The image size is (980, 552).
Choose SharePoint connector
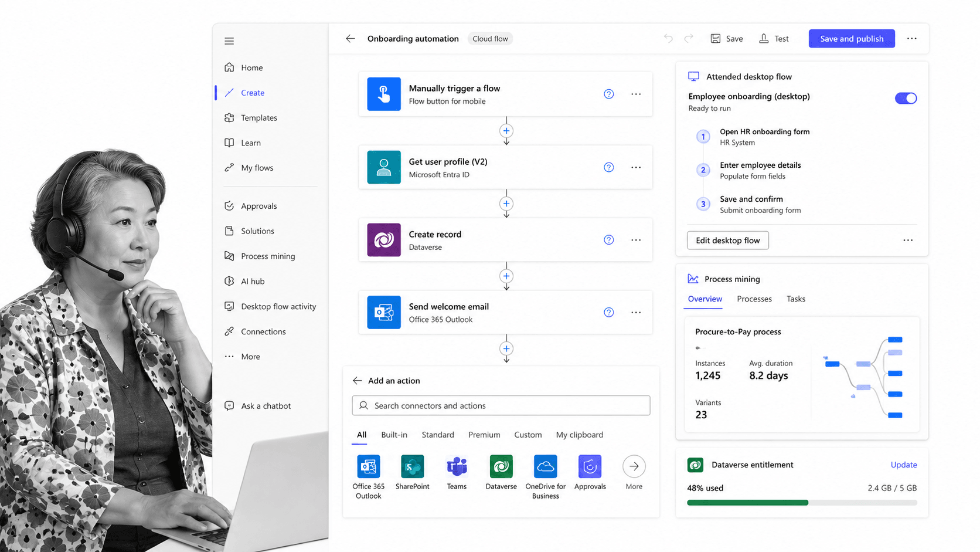click(x=413, y=473)
